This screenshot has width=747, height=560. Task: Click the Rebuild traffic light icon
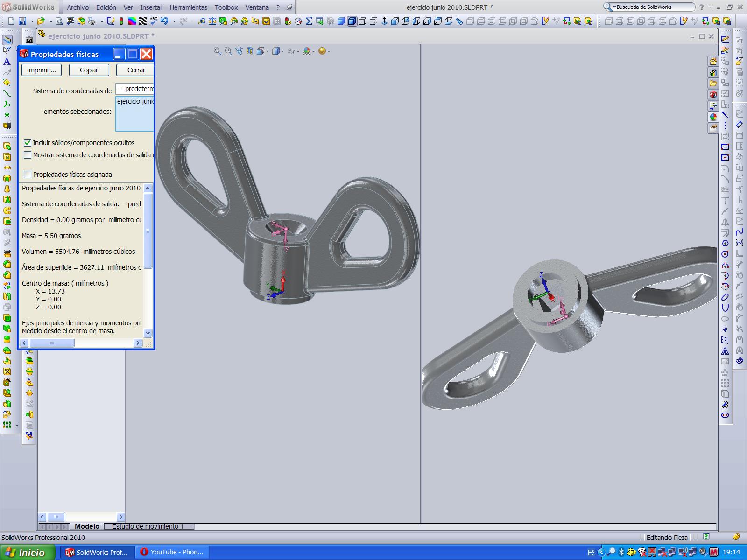click(x=121, y=21)
